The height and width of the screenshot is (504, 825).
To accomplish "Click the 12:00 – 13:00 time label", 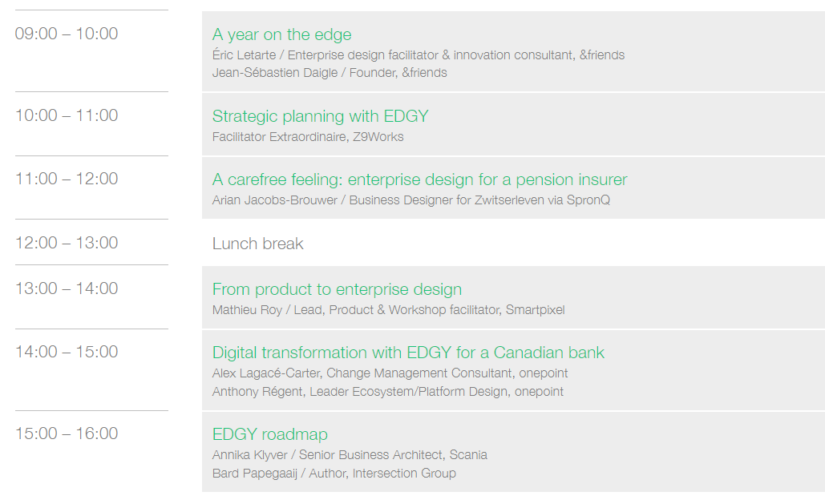I will 67,243.
